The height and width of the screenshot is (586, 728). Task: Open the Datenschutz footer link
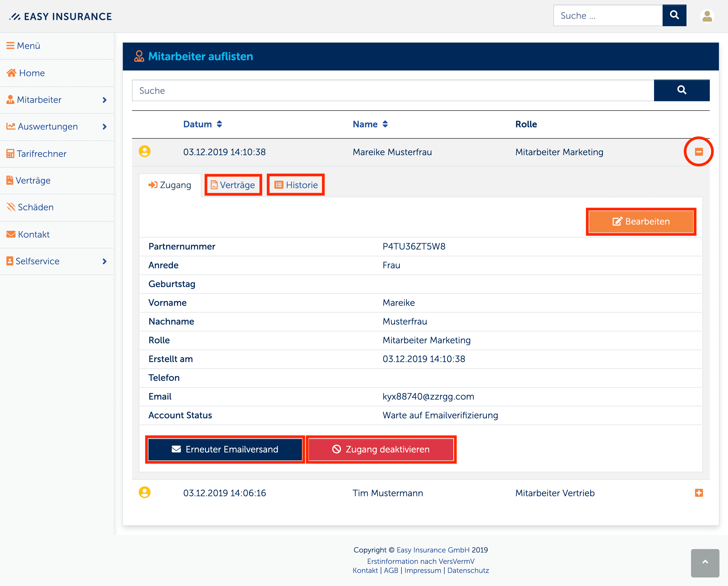click(468, 570)
